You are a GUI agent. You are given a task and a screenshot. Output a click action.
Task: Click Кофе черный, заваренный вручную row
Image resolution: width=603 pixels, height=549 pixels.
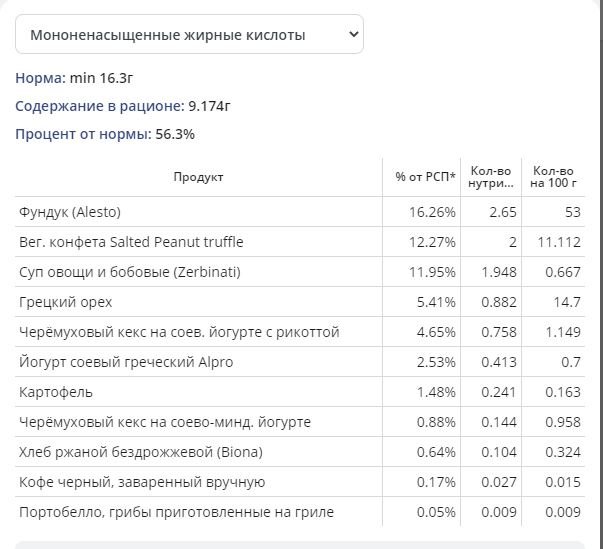click(x=300, y=482)
